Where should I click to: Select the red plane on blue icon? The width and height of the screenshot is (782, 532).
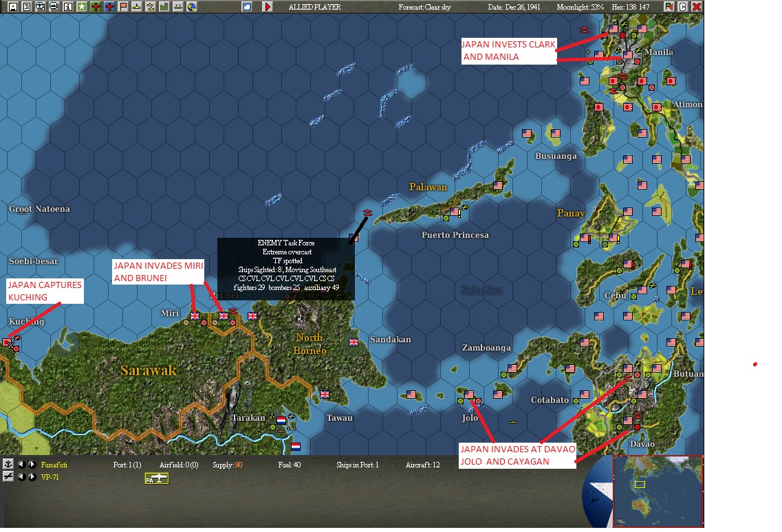click(x=109, y=6)
